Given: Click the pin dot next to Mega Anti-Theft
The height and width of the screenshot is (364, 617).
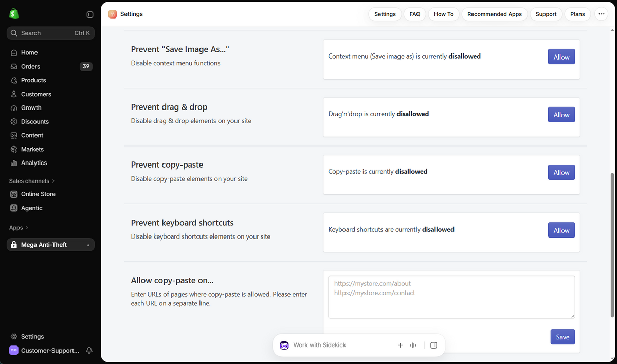Looking at the screenshot, I should pos(88,245).
